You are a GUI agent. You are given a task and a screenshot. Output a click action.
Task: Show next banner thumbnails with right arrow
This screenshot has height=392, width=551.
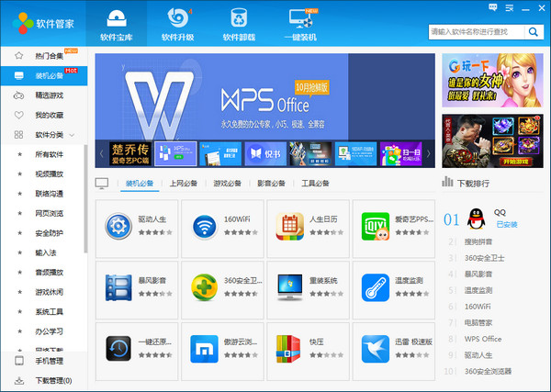(x=429, y=153)
